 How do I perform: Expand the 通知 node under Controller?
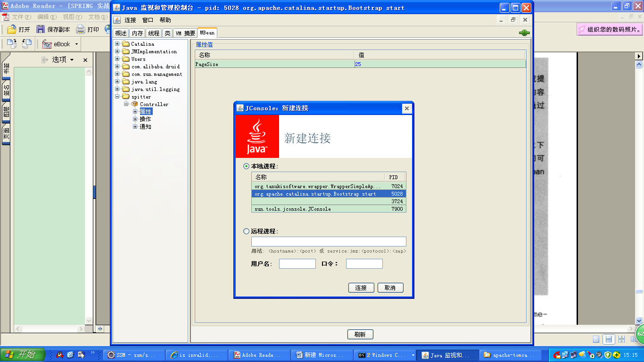[135, 127]
